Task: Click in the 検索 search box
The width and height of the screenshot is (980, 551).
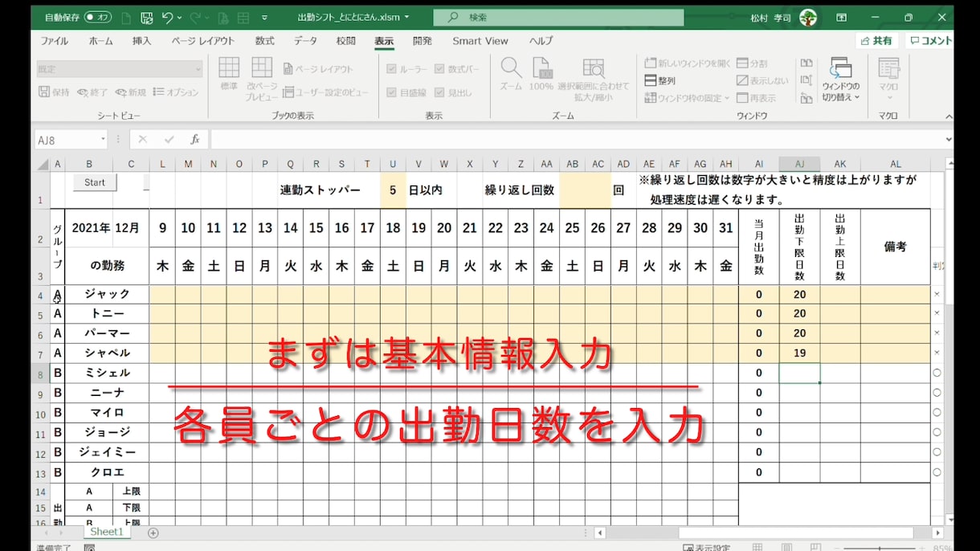Action: 558,17
